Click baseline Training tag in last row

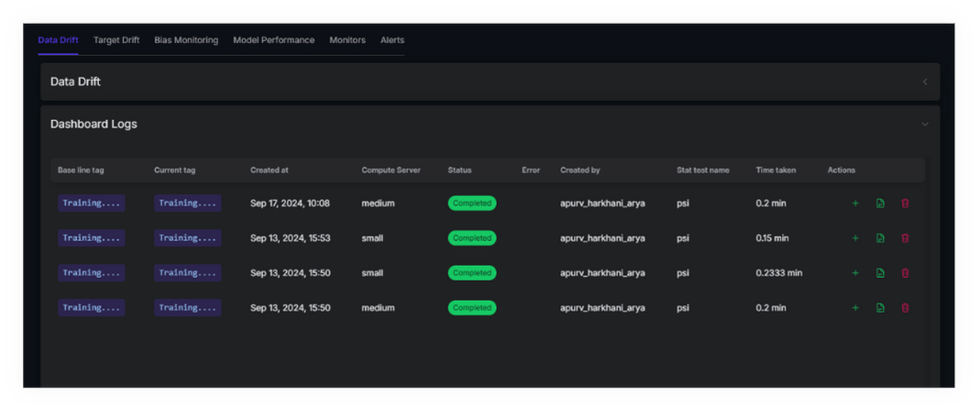pyautogui.click(x=92, y=308)
